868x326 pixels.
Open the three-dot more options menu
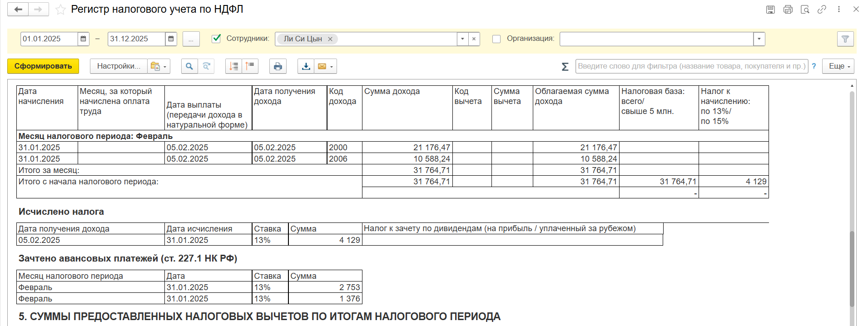tap(839, 9)
